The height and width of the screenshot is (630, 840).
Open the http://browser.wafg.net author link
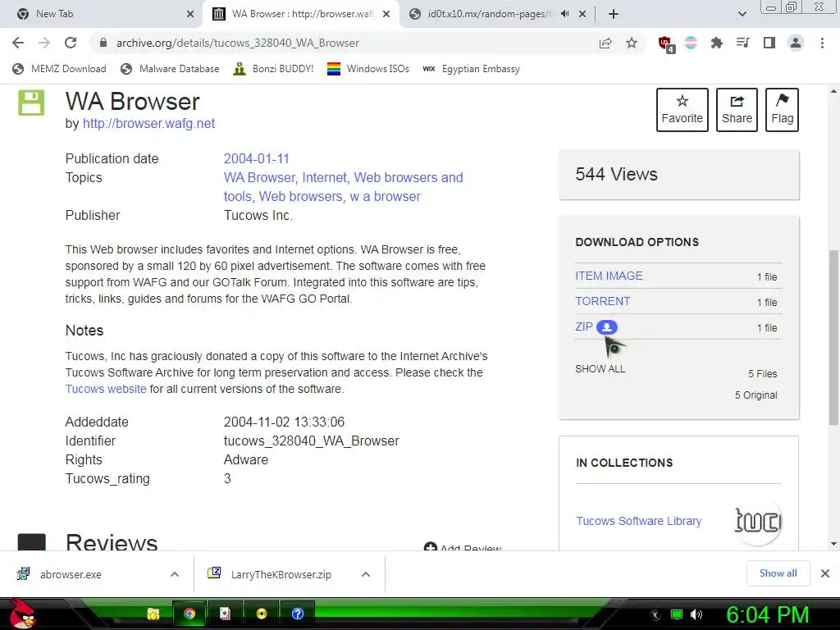[149, 123]
